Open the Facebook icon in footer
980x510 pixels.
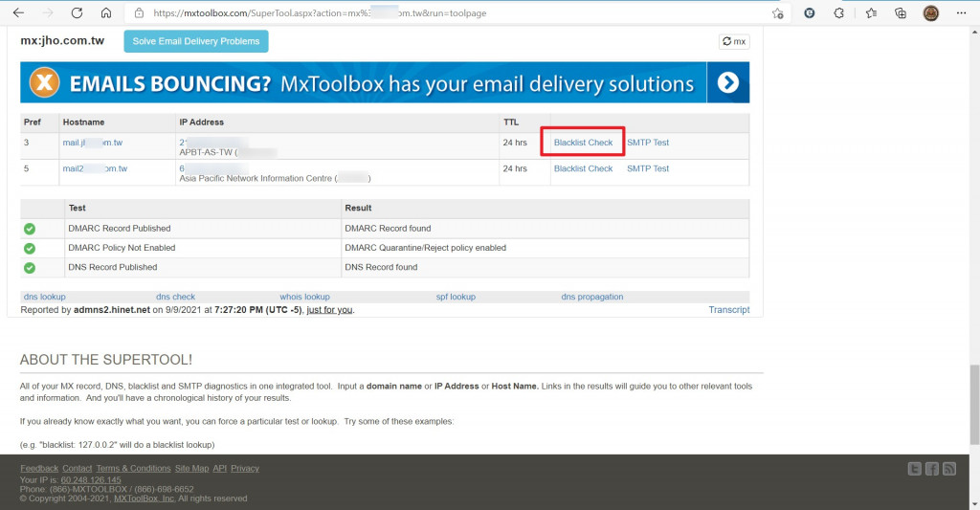click(x=932, y=469)
